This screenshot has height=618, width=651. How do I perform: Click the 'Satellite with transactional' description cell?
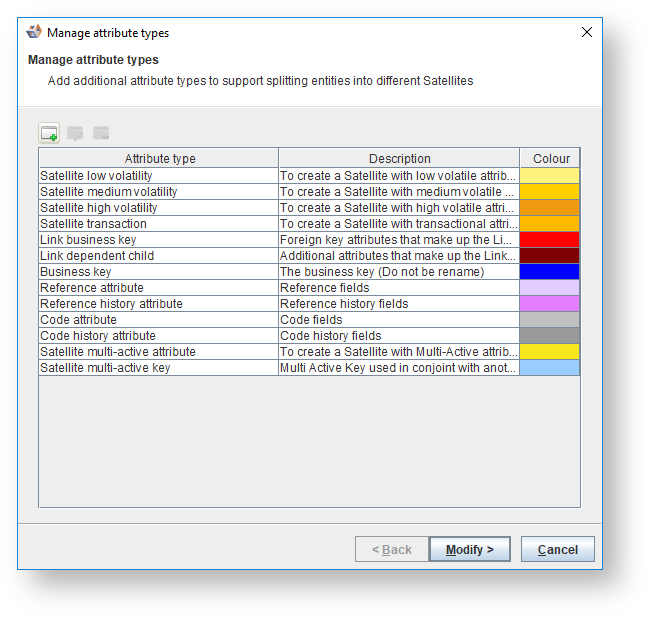(x=399, y=224)
